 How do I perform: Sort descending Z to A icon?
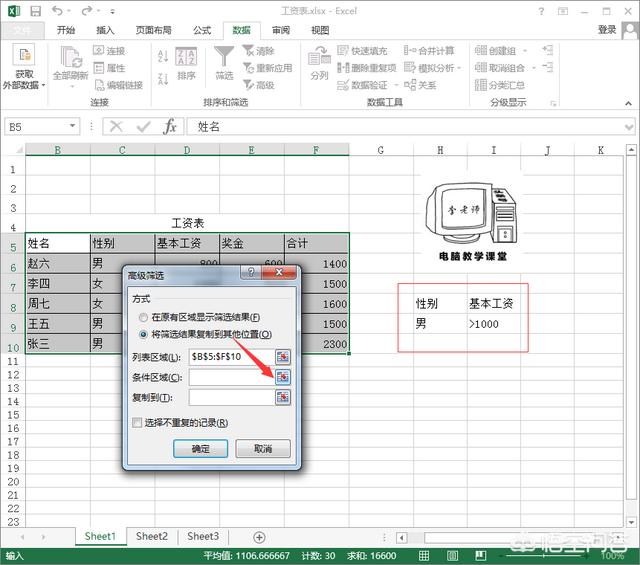pyautogui.click(x=163, y=79)
